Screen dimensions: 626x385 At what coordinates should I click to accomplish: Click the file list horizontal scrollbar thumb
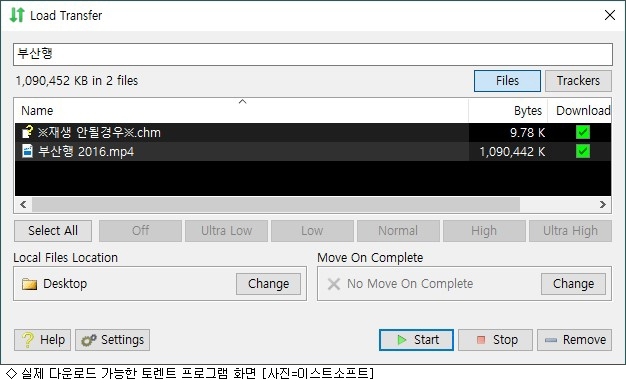tap(276, 204)
